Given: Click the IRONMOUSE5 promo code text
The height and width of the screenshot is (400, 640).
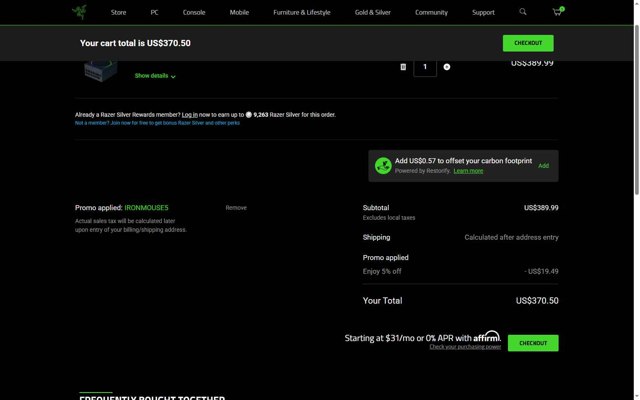Looking at the screenshot, I should click(146, 208).
